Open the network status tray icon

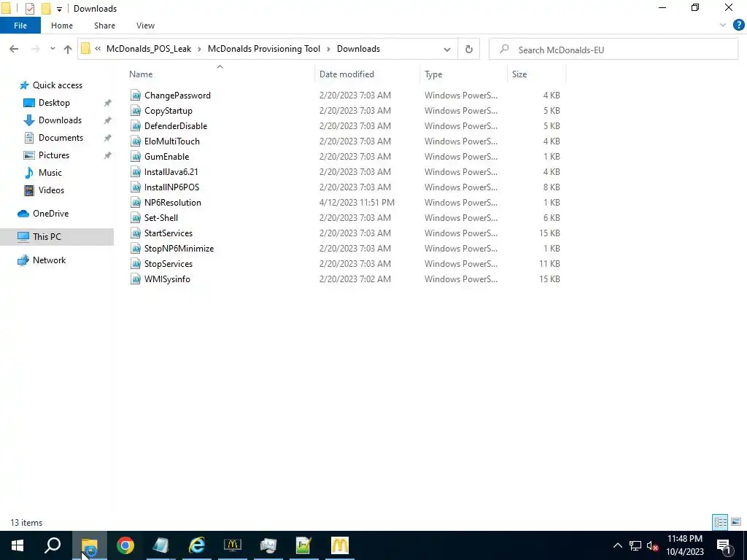635,545
